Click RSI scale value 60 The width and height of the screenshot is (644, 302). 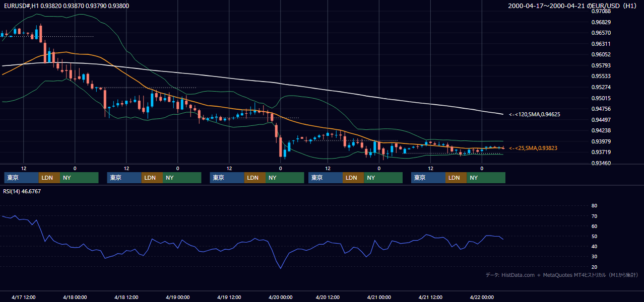[x=594, y=226]
